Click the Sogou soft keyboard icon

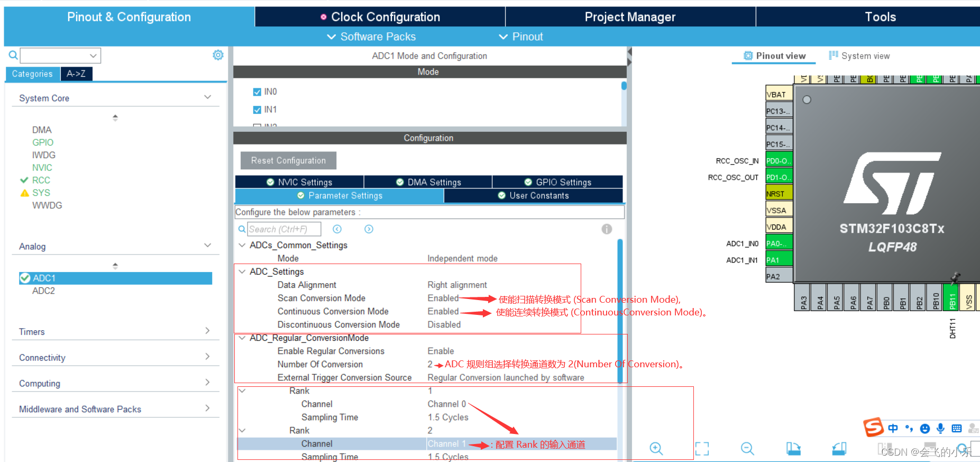(x=957, y=428)
